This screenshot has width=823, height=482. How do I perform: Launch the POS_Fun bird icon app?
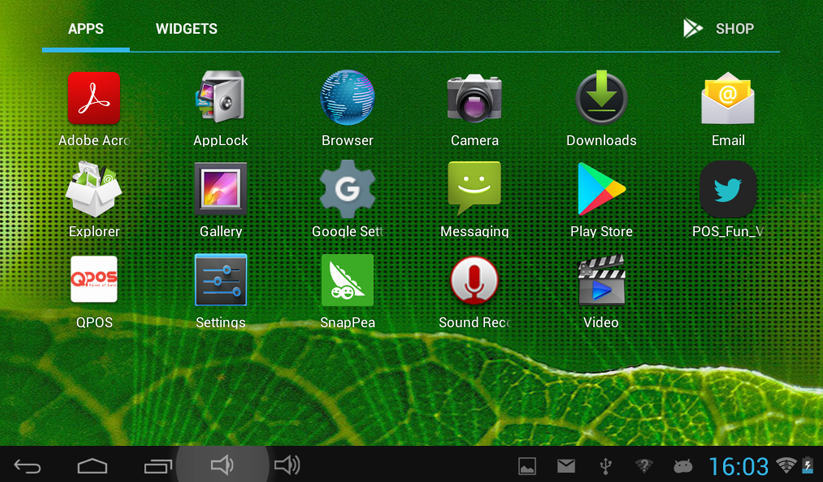728,189
